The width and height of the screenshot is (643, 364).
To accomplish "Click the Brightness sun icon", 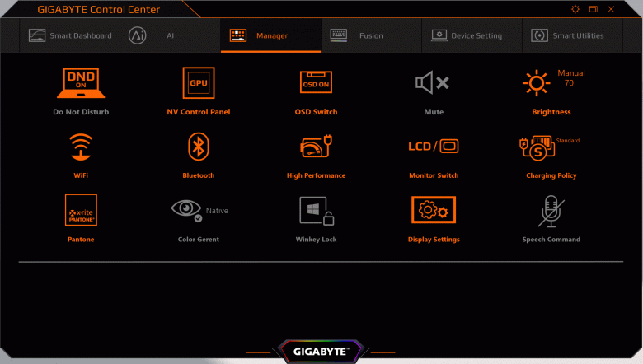I will tap(537, 83).
